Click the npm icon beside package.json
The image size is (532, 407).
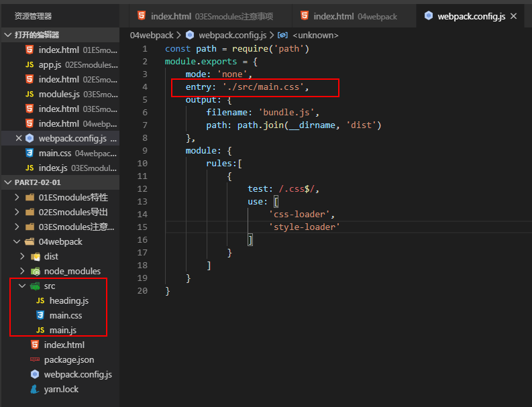coord(35,359)
